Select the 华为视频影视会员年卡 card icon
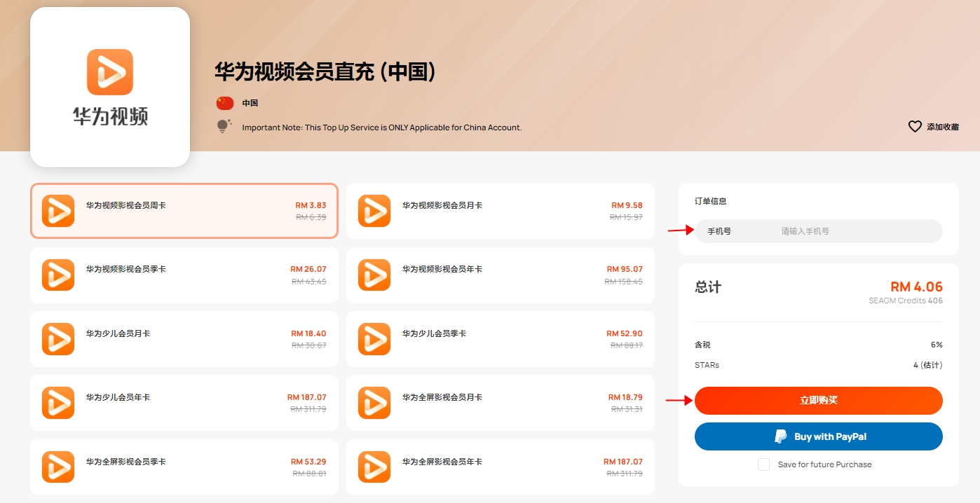The height and width of the screenshot is (503, 980). pos(374,275)
